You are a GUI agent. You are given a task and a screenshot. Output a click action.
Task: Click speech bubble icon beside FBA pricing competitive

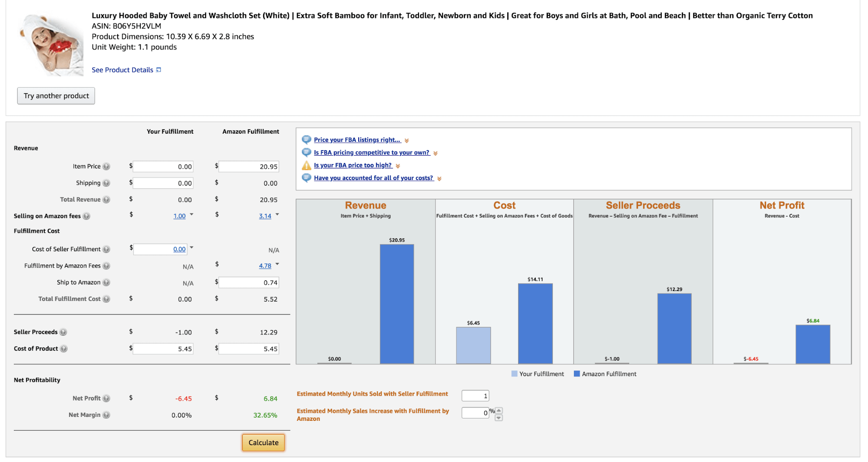click(307, 152)
